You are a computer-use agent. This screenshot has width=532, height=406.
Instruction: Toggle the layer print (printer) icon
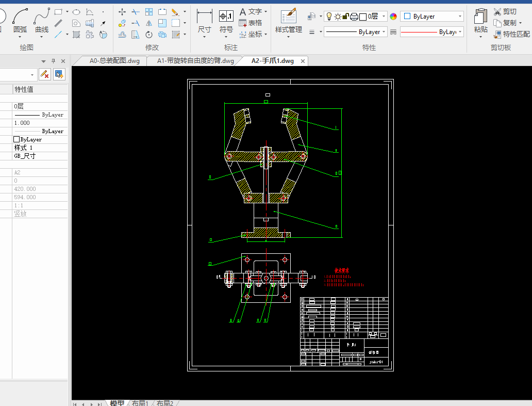point(354,17)
